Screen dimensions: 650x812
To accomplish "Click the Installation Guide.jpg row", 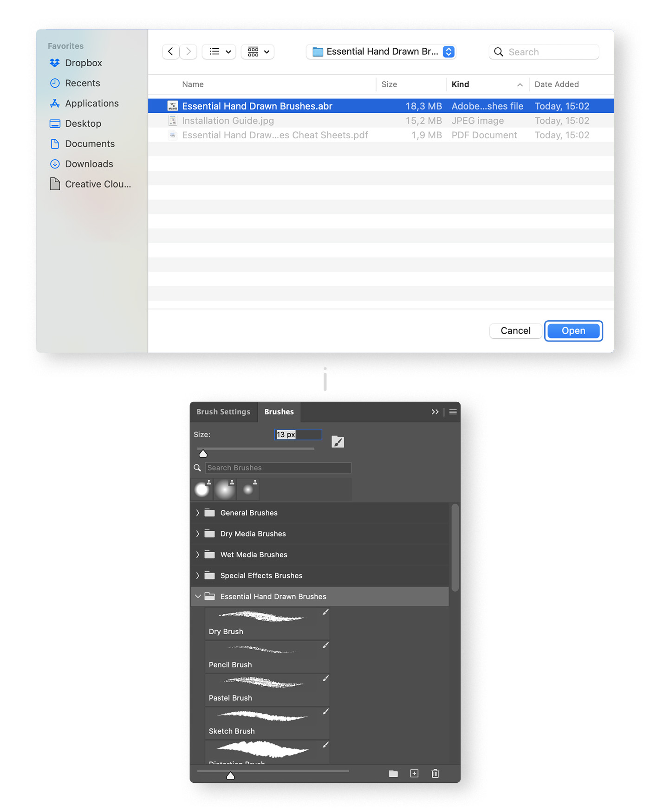I will pyautogui.click(x=381, y=121).
